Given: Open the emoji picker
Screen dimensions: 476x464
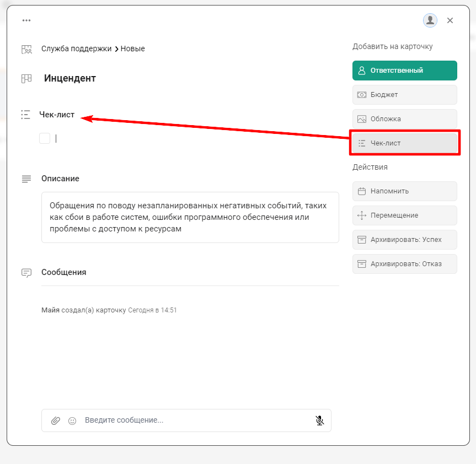Looking at the screenshot, I should pyautogui.click(x=72, y=420).
